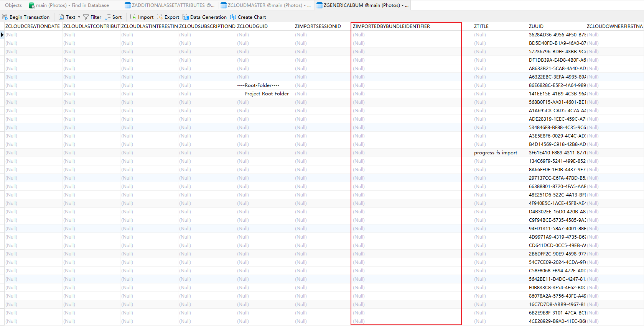
Task: Switch to the Objects tab
Action: 13,5
